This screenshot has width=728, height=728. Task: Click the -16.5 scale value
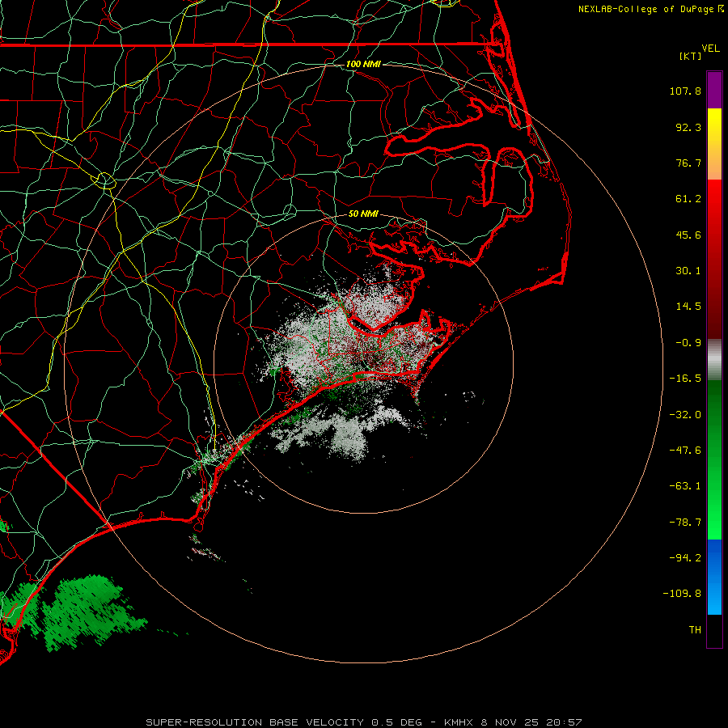[685, 379]
